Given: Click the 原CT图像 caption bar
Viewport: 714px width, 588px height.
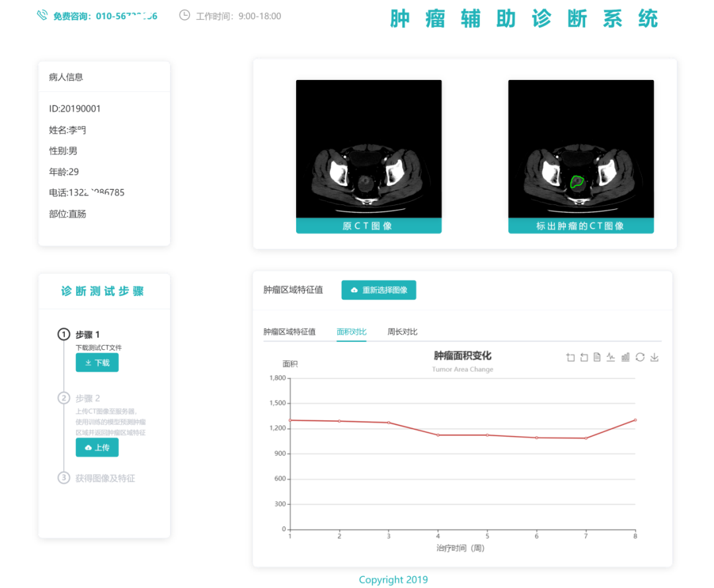Looking at the screenshot, I should click(368, 226).
